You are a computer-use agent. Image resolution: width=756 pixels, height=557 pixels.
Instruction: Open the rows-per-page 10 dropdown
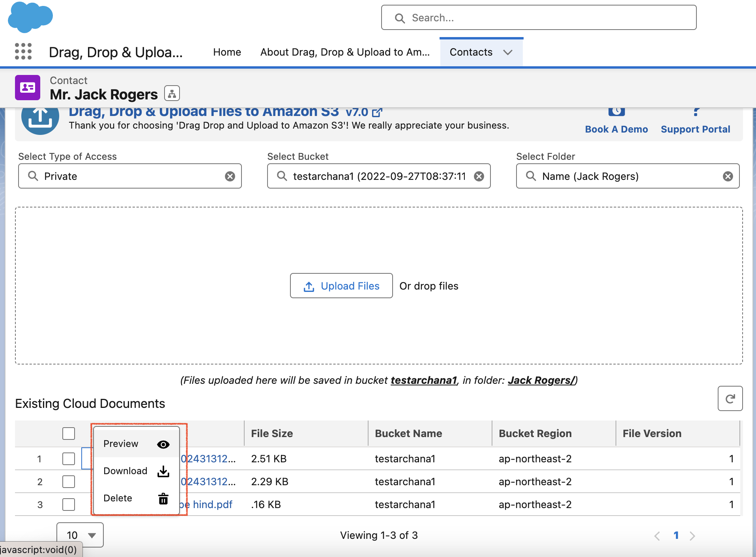tap(80, 535)
